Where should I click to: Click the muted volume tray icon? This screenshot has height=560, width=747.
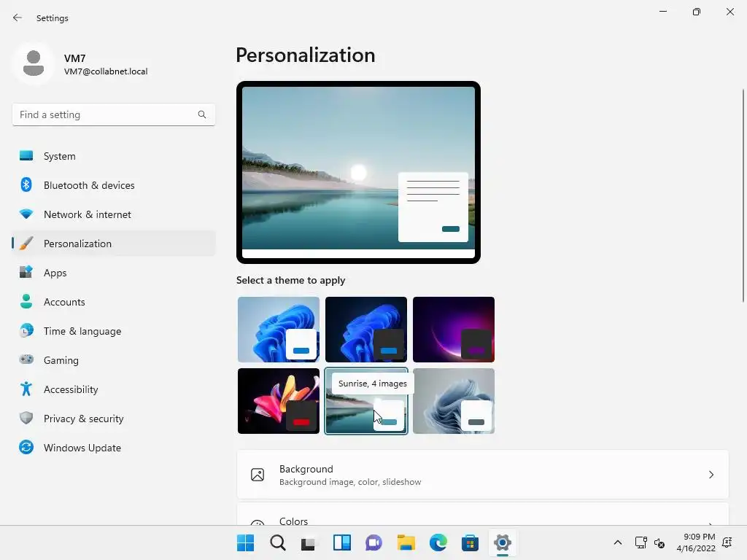coord(659,542)
